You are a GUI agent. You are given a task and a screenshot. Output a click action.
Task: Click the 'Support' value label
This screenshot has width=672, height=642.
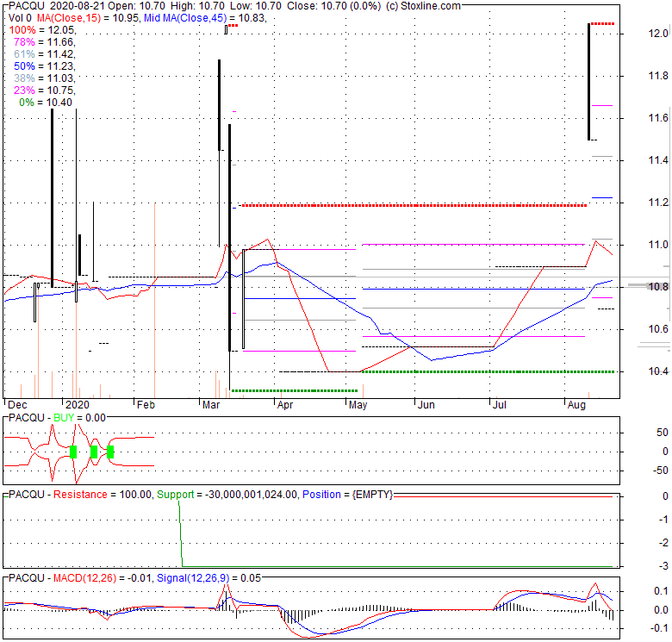[x=227, y=495]
